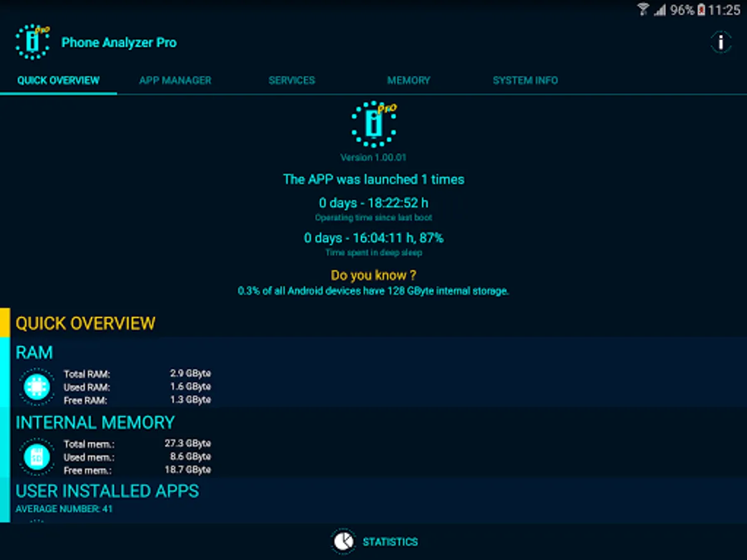The height and width of the screenshot is (560, 747).
Task: Tap the Wi-Fi status icon
Action: [x=643, y=10]
